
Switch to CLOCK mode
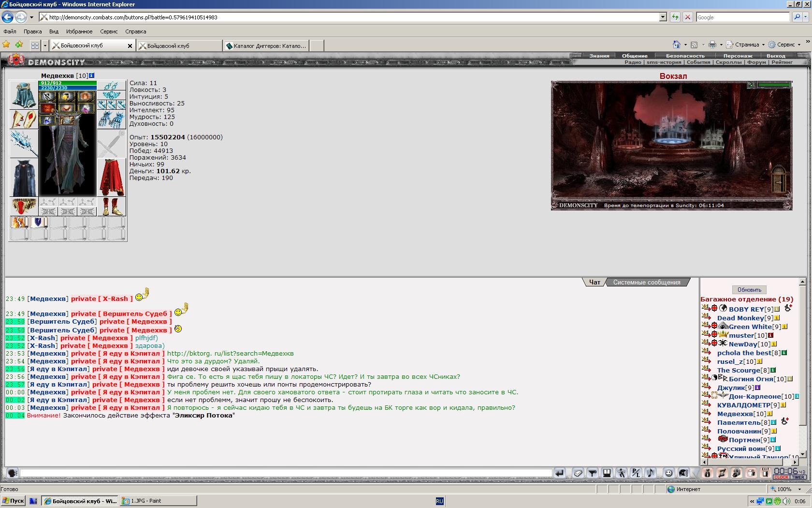point(782,477)
